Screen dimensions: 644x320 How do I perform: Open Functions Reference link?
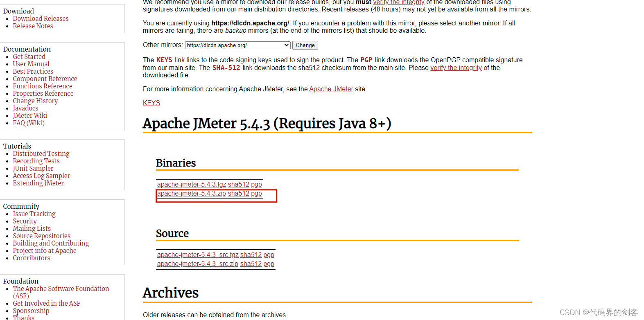[x=43, y=86]
